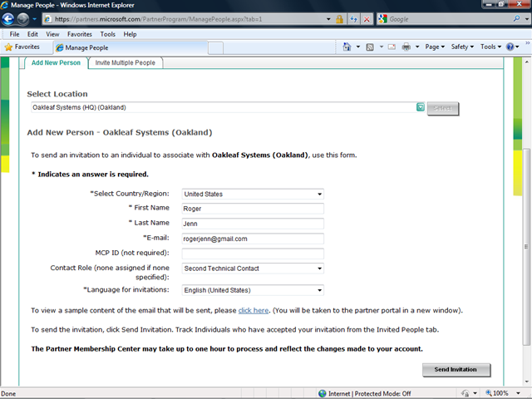Click the Refresh page icon
This screenshot has width=532, height=399.
click(354, 19)
